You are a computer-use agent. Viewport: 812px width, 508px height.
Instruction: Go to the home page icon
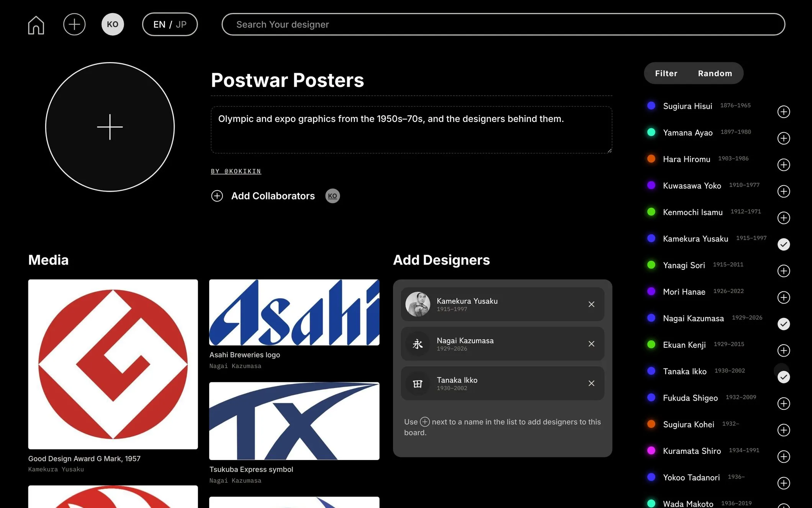pos(36,25)
